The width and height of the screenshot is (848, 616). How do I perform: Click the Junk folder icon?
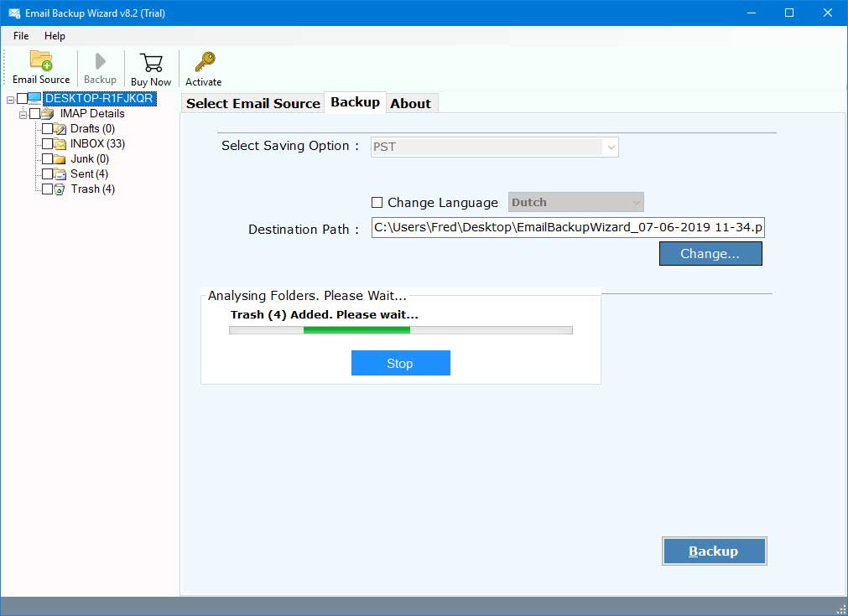[60, 159]
